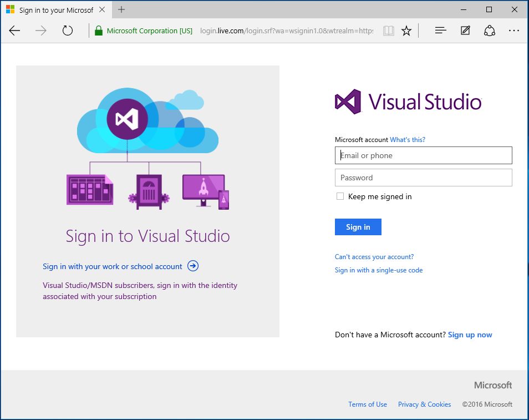The width and height of the screenshot is (529, 420).
Task: Click the Sign in button
Action: point(358,226)
